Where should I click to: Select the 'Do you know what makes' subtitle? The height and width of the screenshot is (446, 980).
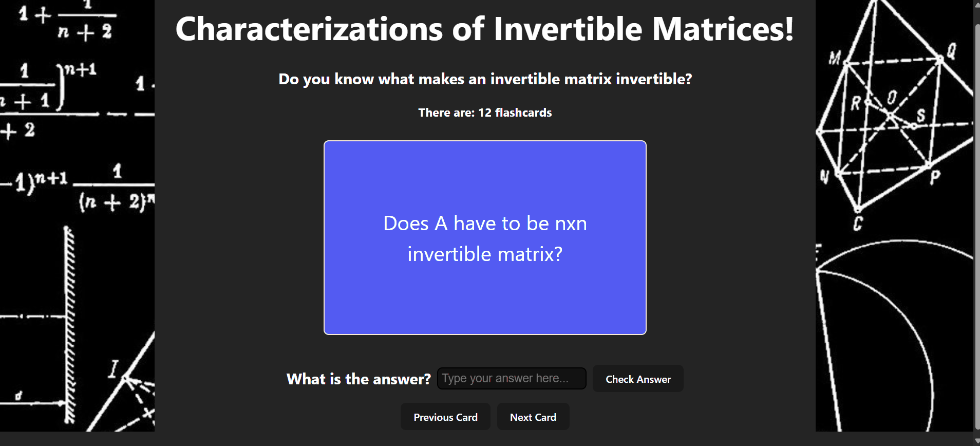click(x=485, y=79)
